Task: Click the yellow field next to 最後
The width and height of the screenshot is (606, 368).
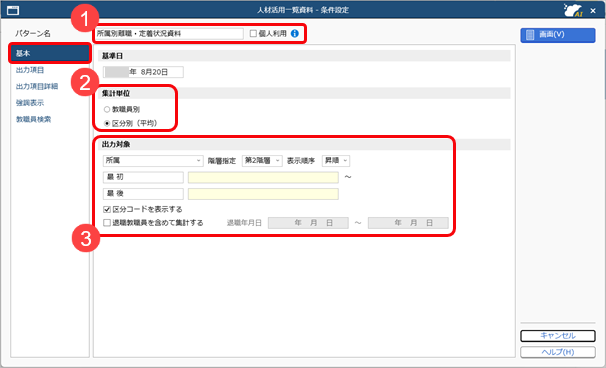Action: [263, 194]
